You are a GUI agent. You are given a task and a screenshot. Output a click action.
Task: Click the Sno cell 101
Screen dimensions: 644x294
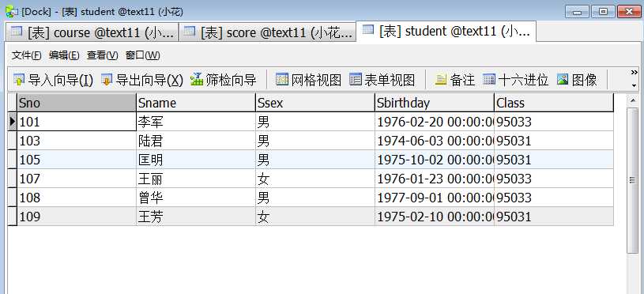[x=77, y=122]
